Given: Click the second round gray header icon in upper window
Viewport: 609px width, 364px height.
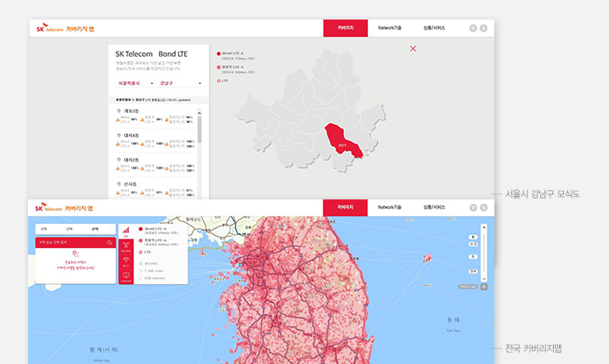Looking at the screenshot, I should point(483,28).
